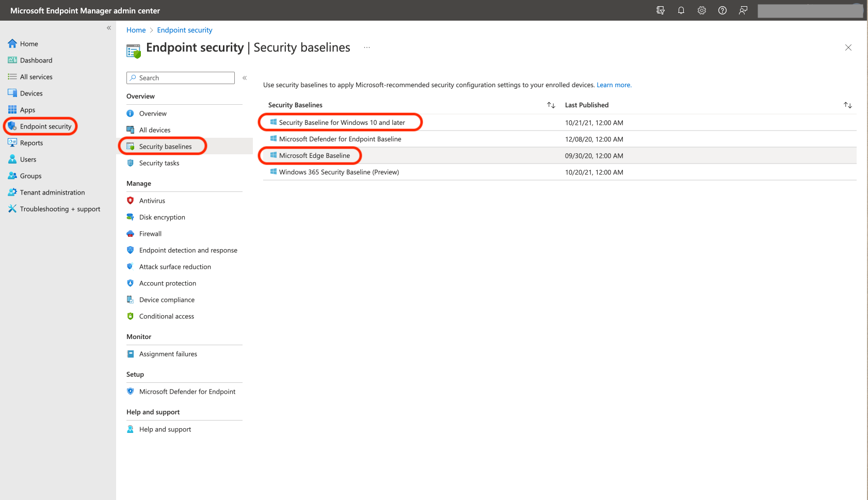Collapse the Endpoint security menu pane
This screenshot has height=500, width=868.
[x=245, y=78]
